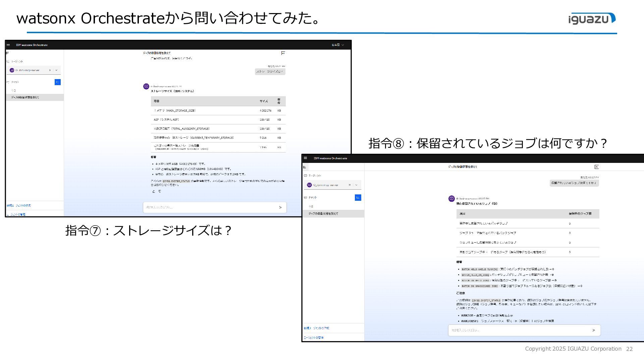The height and width of the screenshot is (362, 644).
Task: Send the message in the held-jobs chat window
Action: pos(594,330)
